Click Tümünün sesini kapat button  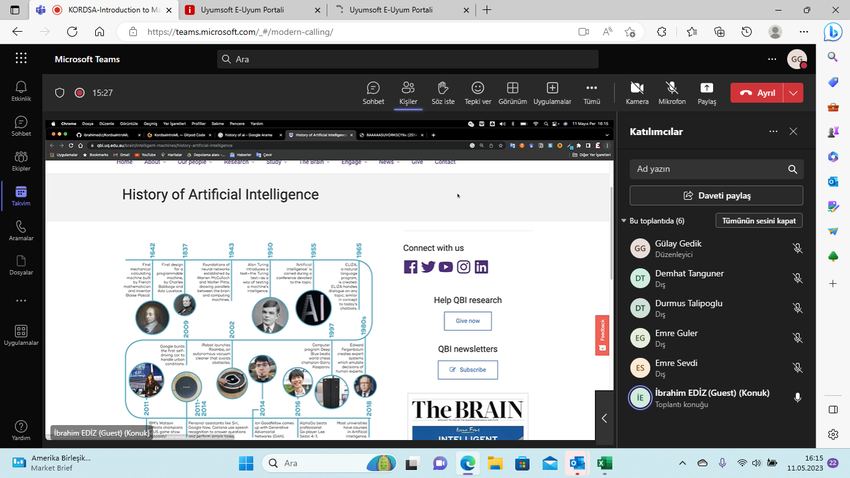coord(758,221)
